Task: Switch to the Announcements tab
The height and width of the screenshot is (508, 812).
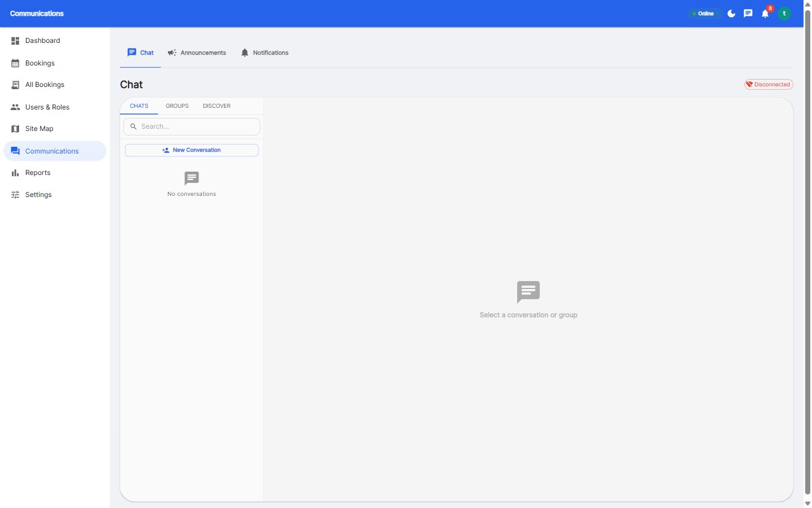Action: tap(197, 52)
